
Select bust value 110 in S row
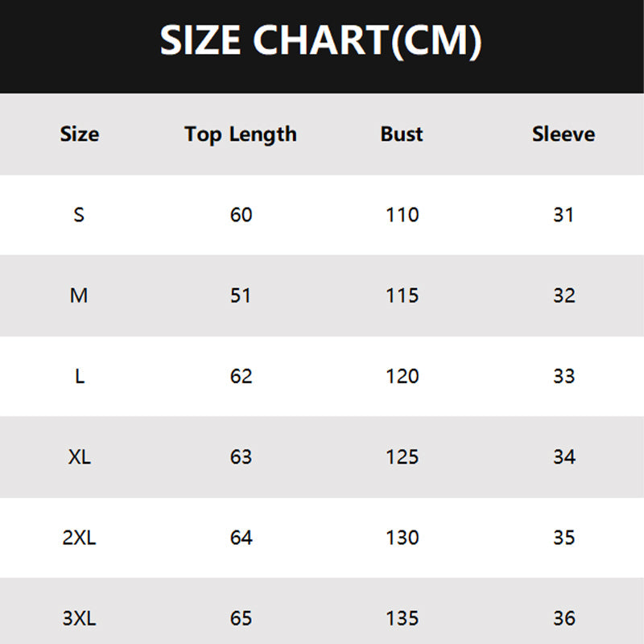tap(402, 215)
